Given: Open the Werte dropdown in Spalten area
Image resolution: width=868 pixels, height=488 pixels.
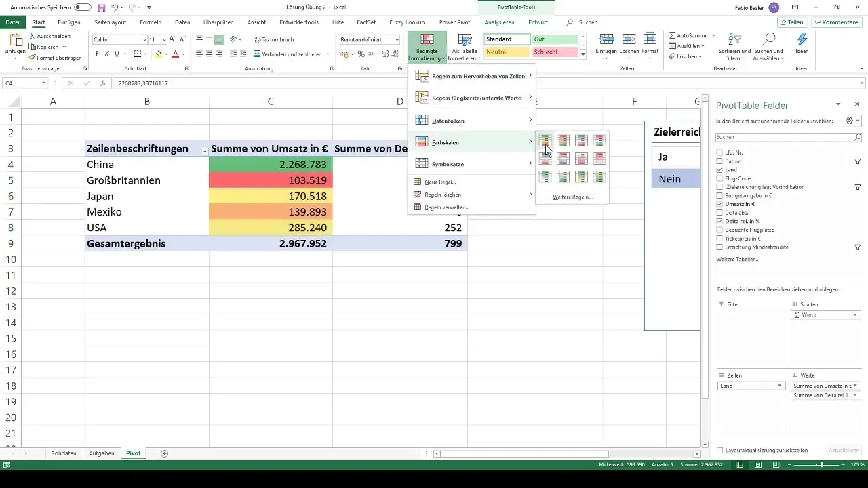Looking at the screenshot, I should click(x=856, y=315).
